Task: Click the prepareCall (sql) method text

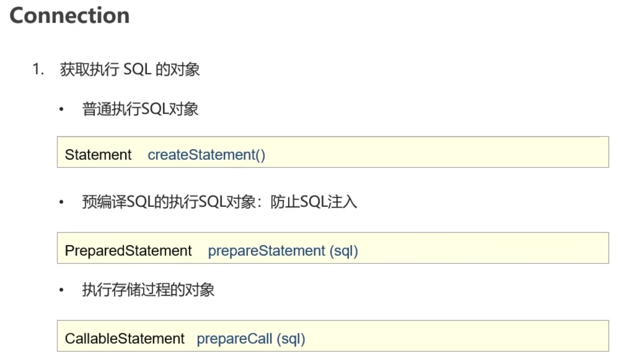Action: click(x=251, y=339)
